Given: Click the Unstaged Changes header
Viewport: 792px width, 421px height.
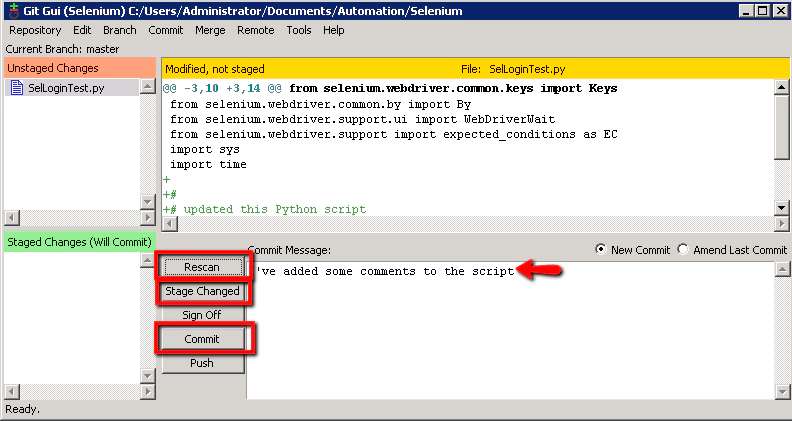Looking at the screenshot, I should click(x=80, y=68).
